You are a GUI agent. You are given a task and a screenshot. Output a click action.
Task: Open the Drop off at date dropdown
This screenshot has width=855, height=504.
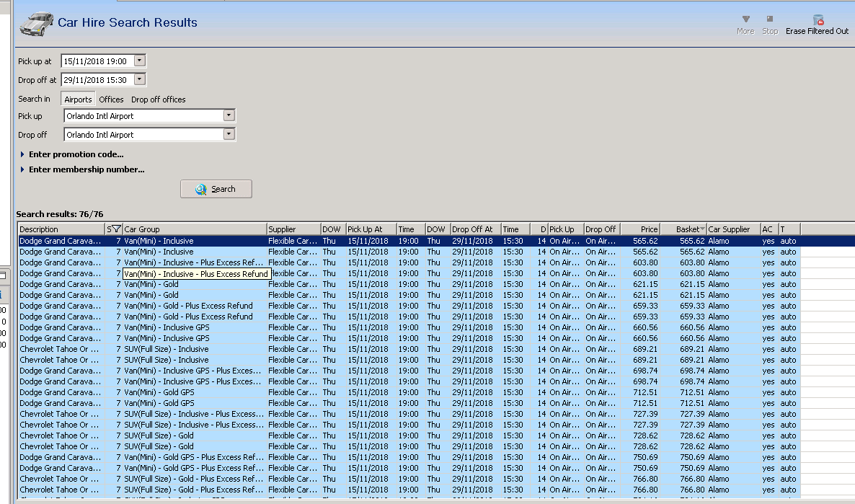click(x=140, y=80)
